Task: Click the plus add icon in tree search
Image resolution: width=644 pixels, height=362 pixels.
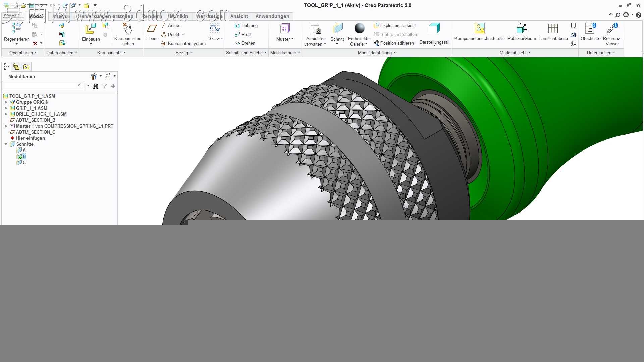Action: (x=113, y=86)
